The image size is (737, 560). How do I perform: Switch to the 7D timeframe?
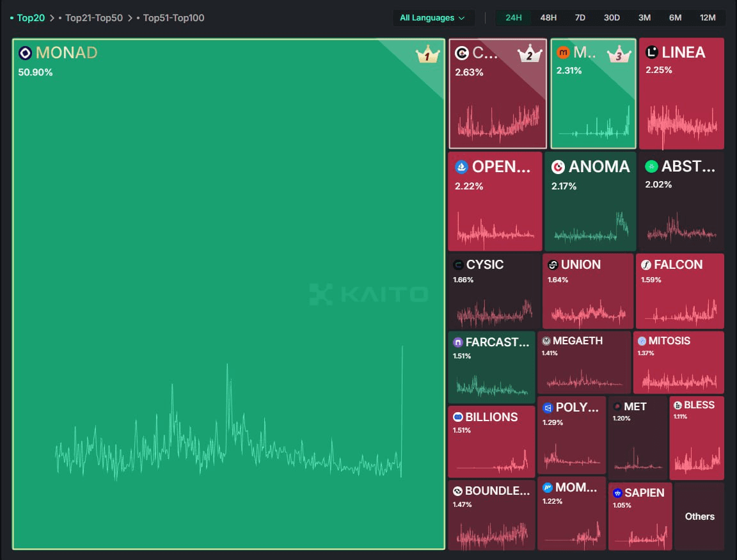pyautogui.click(x=580, y=18)
